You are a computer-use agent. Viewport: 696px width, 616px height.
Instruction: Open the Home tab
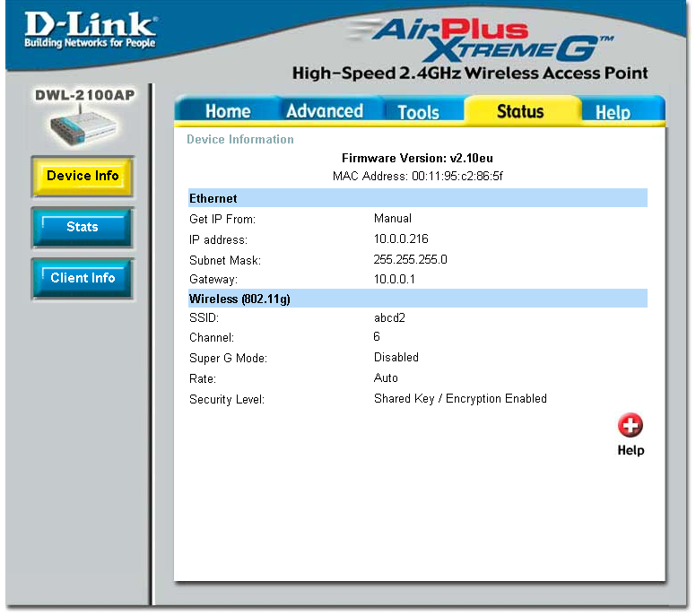click(x=228, y=111)
